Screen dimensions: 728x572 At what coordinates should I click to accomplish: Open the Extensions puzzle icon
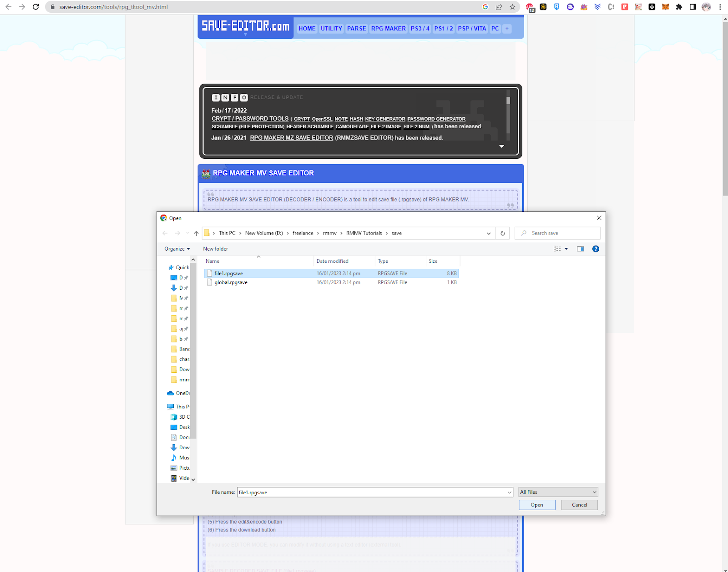pos(679,7)
